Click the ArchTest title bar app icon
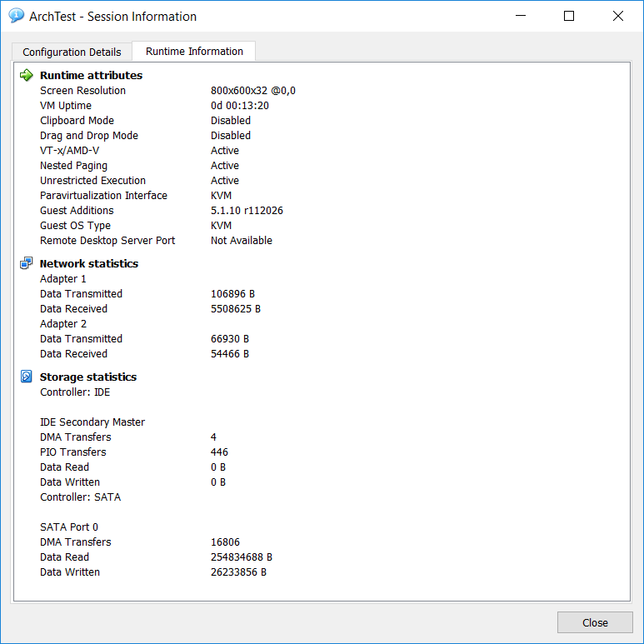The width and height of the screenshot is (644, 644). 16,16
